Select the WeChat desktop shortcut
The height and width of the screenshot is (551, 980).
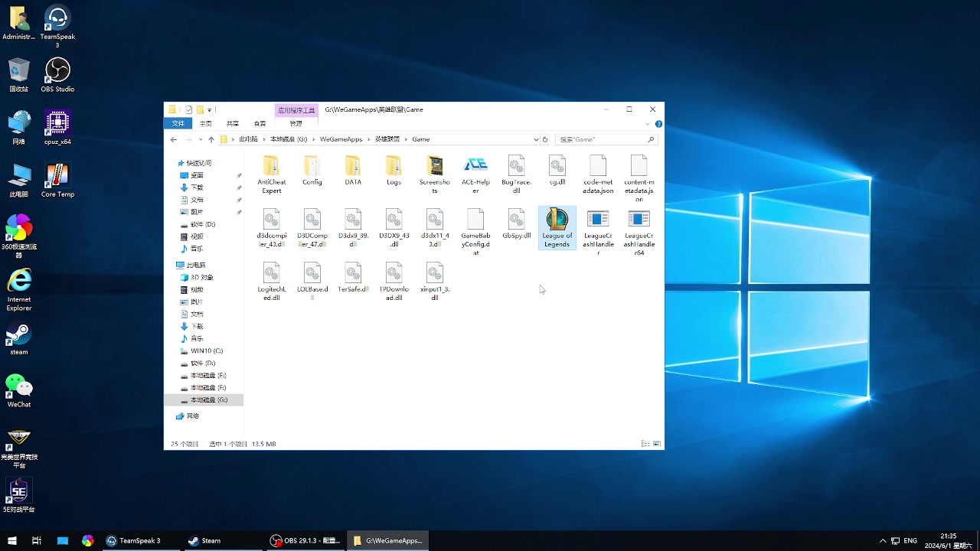pyautogui.click(x=19, y=391)
